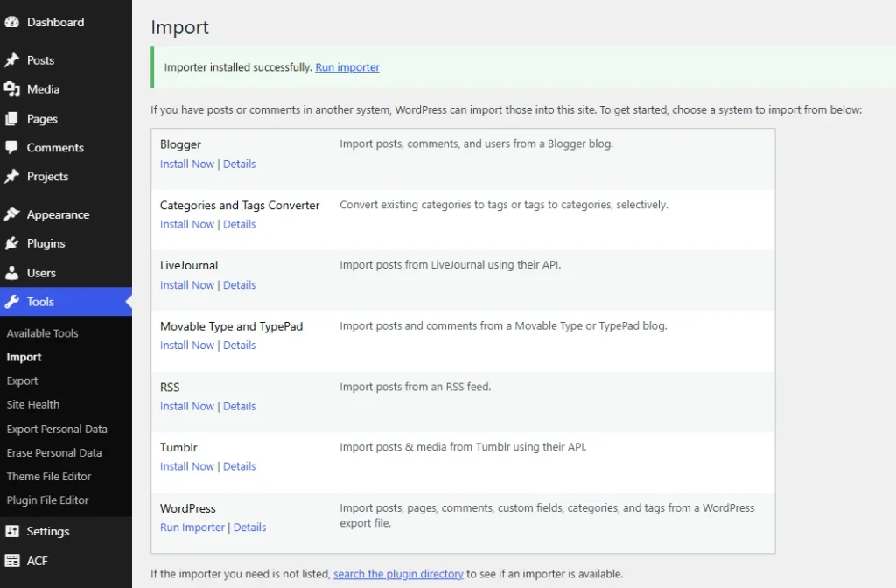Viewport: 896px width, 588px height.
Task: Click the Appearance paintbrush icon
Action: coord(11,214)
